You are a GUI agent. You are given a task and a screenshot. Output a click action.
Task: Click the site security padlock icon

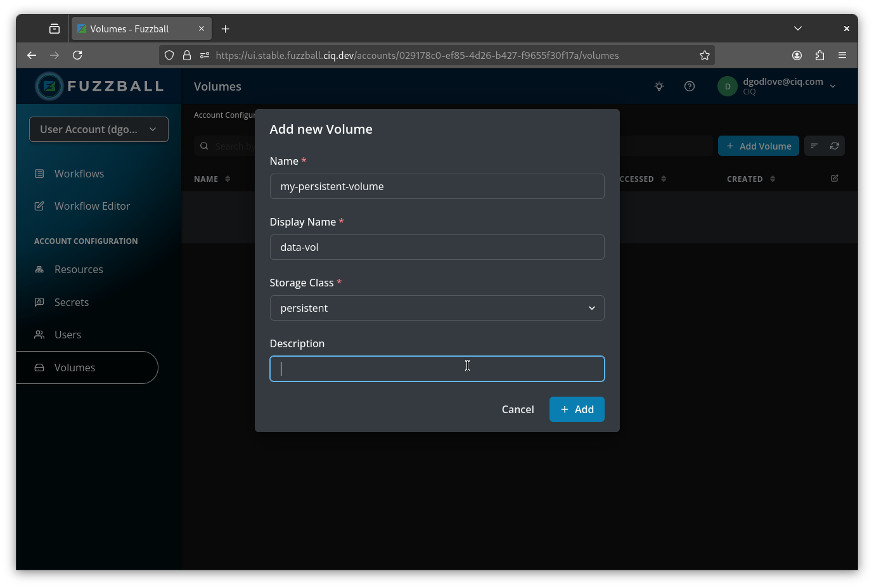[x=187, y=55]
